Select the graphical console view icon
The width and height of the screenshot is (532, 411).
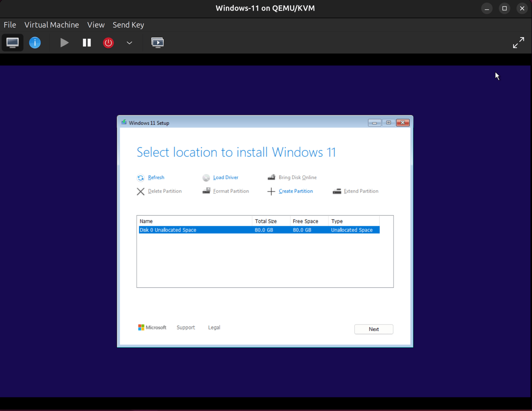pyautogui.click(x=12, y=42)
